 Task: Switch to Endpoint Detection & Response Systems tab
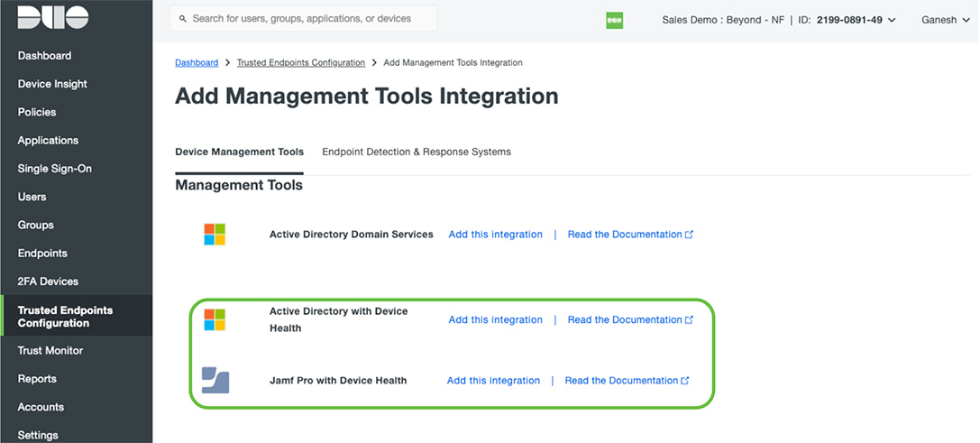[x=417, y=152]
